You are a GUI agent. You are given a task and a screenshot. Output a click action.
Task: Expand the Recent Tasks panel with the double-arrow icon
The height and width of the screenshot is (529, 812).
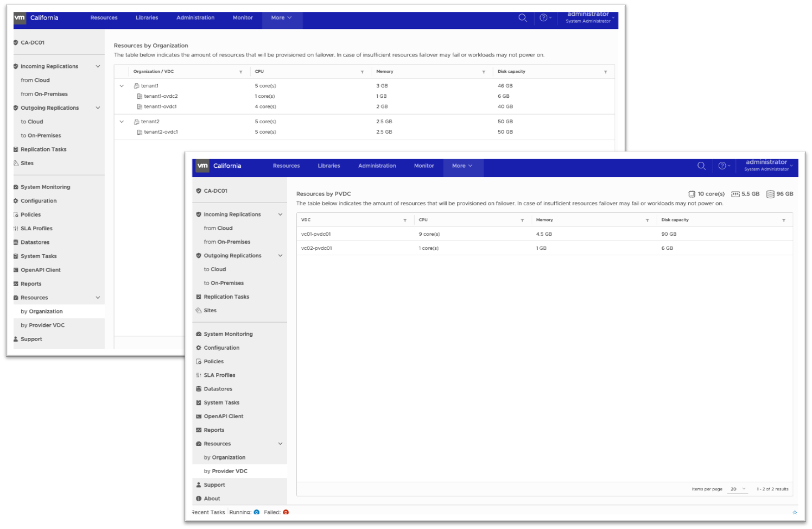tap(795, 512)
